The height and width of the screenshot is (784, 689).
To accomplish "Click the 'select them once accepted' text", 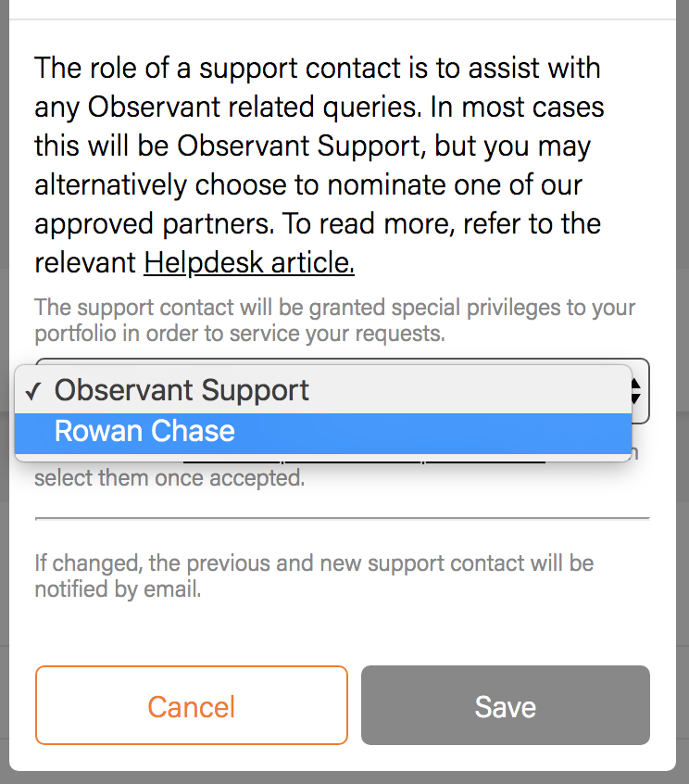I will coord(169,479).
